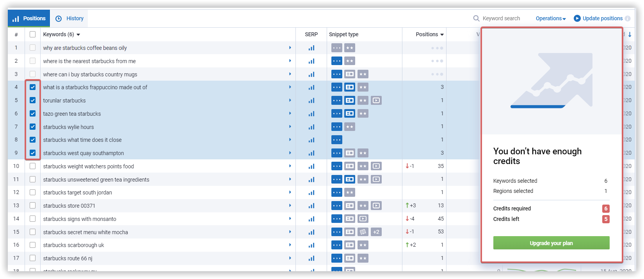
Task: Open the Keywords (6) dropdown
Action: pyautogui.click(x=62, y=34)
